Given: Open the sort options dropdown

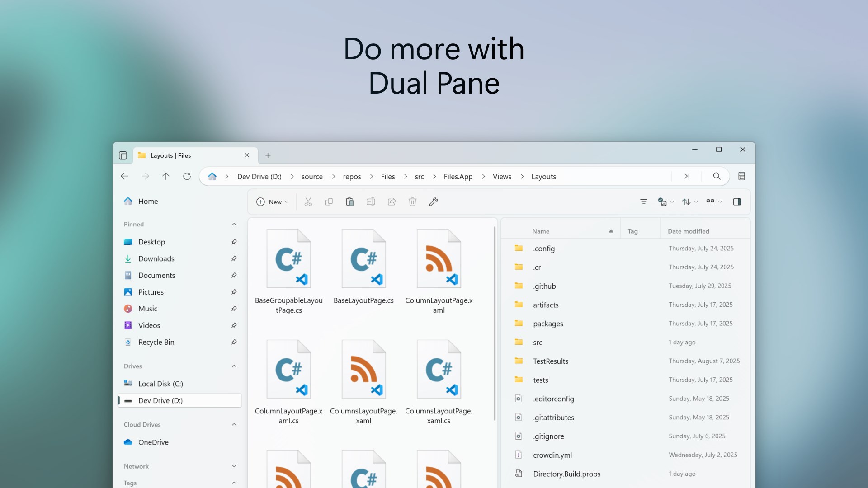Looking at the screenshot, I should pyautogui.click(x=689, y=202).
